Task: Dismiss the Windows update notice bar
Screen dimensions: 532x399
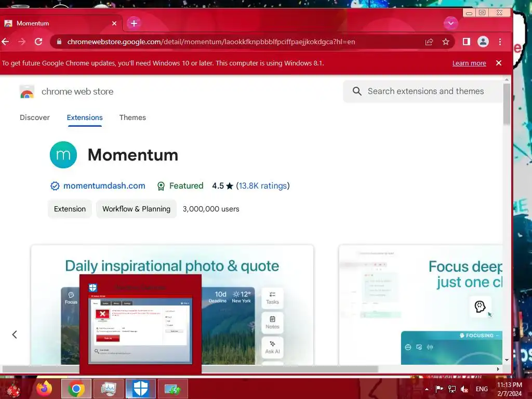Action: pos(498,63)
